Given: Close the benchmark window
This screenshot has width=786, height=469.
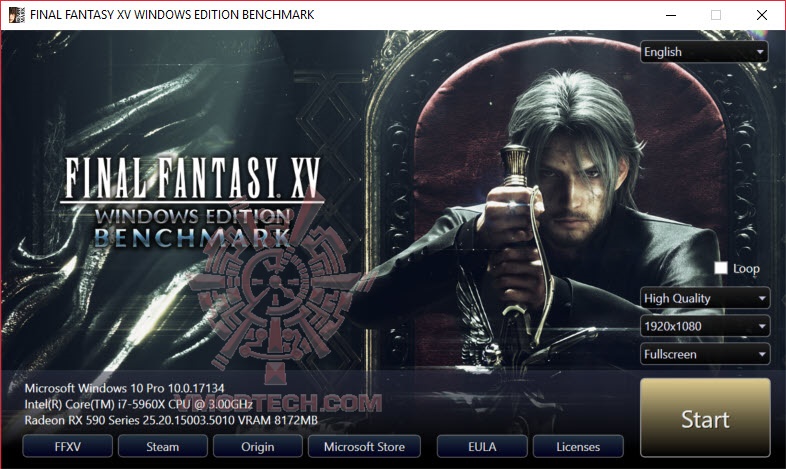Looking at the screenshot, I should pyautogui.click(x=762, y=15).
